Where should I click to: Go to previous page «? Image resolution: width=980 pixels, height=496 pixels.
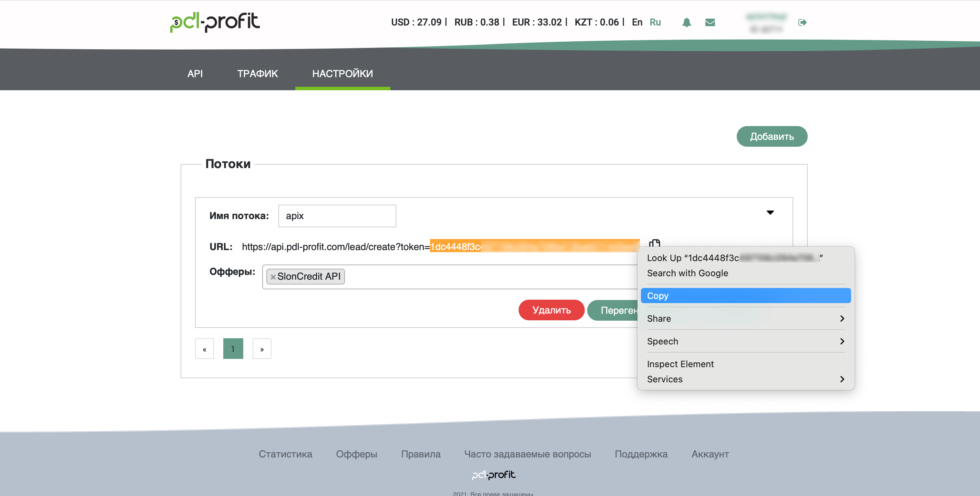204,349
